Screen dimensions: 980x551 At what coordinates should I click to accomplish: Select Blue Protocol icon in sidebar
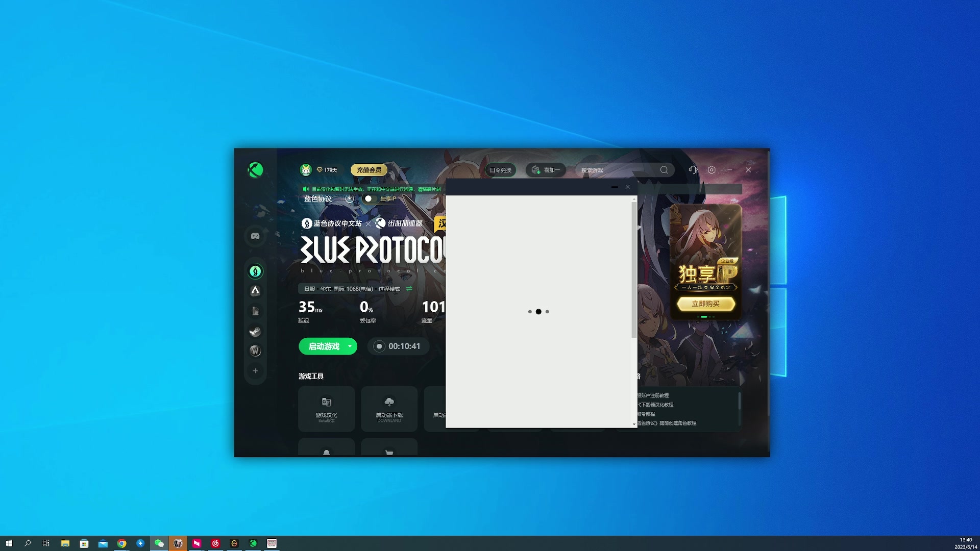point(255,271)
